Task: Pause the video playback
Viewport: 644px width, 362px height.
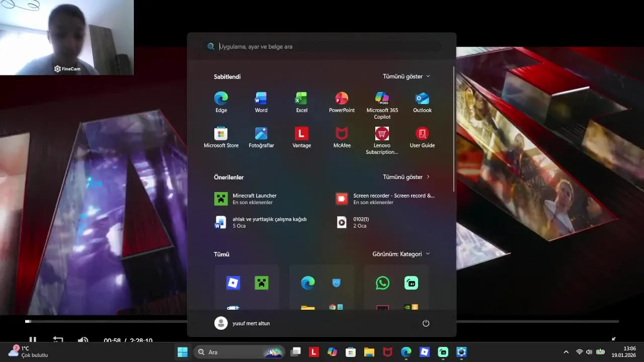Action: [32, 340]
